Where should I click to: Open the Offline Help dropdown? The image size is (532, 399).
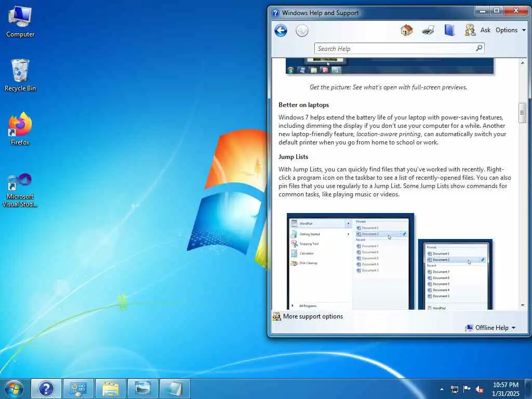click(490, 328)
